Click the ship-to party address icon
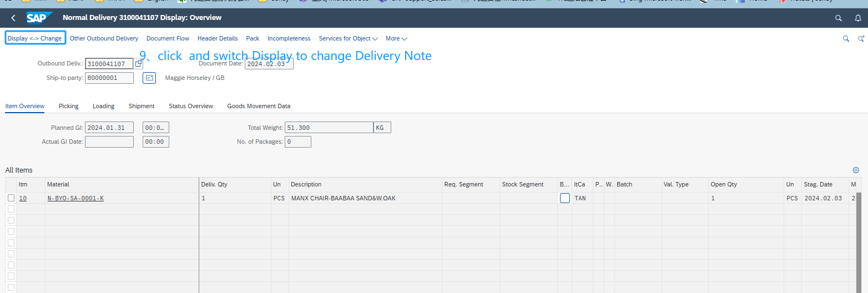868x293 pixels. pyautogui.click(x=149, y=78)
